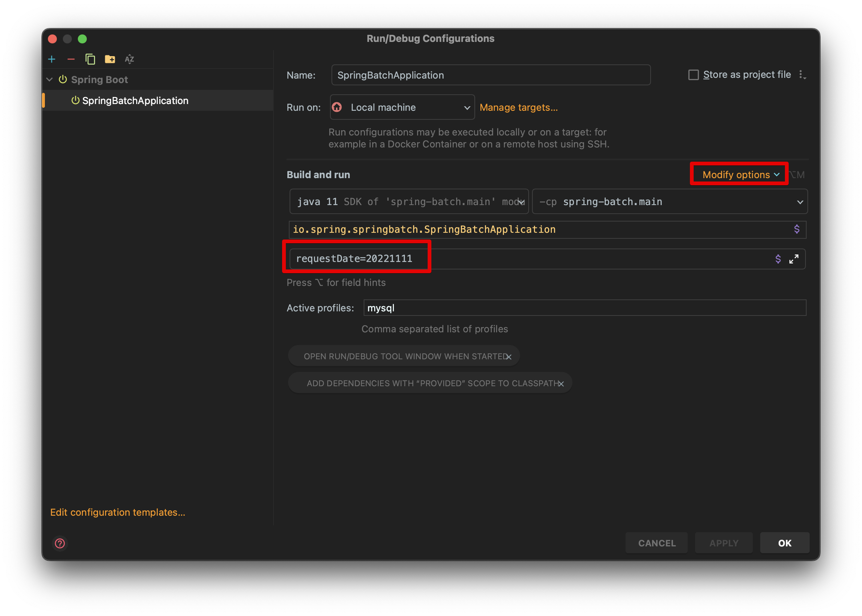Expand the program arguments field
The height and width of the screenshot is (616, 862).
(794, 259)
